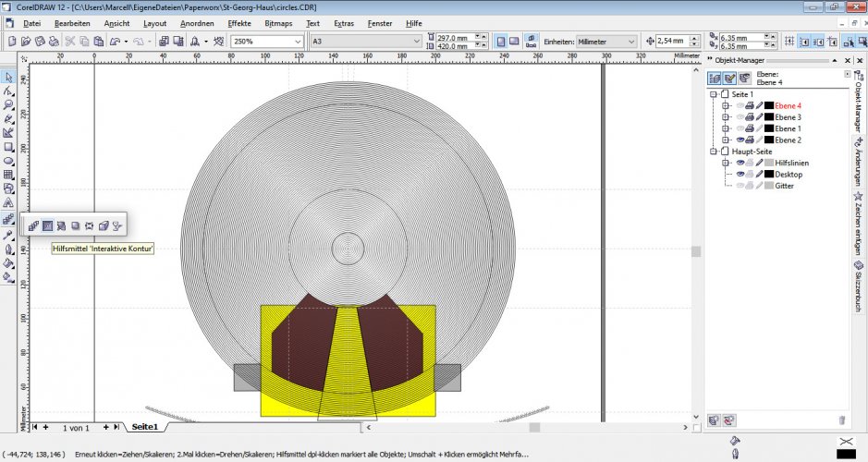Expand the Ebene 2 layer node
Viewport: 868px width, 462px height.
(726, 140)
